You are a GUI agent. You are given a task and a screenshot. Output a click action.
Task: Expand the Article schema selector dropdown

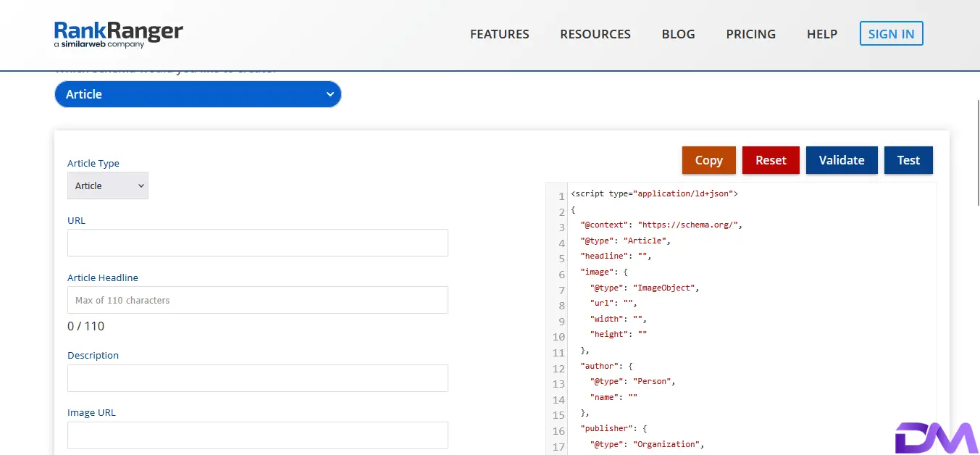coord(198,94)
